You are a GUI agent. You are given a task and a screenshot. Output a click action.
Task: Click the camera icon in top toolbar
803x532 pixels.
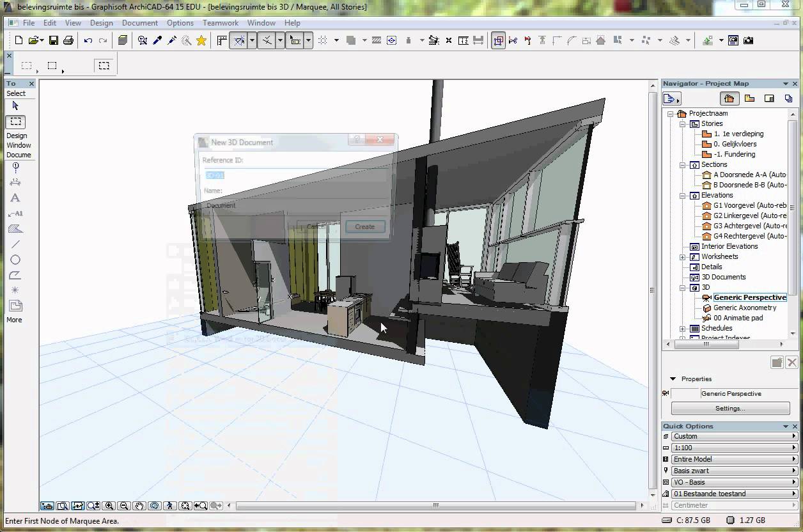click(748, 40)
